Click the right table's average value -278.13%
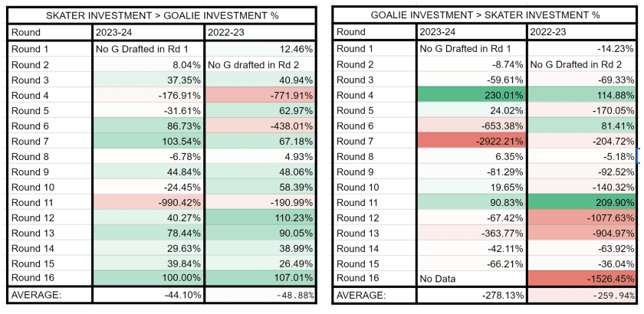Screen dimensions: 644x314 tap(472, 295)
